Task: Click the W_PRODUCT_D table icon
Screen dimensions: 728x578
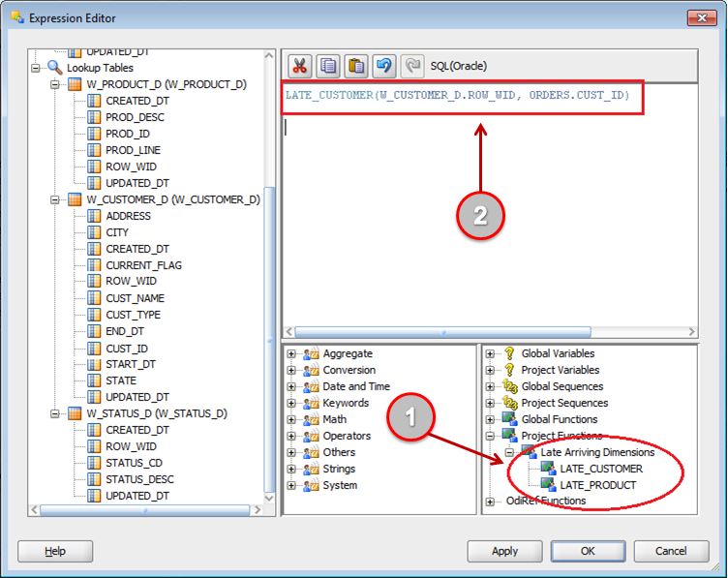Action: click(x=75, y=84)
